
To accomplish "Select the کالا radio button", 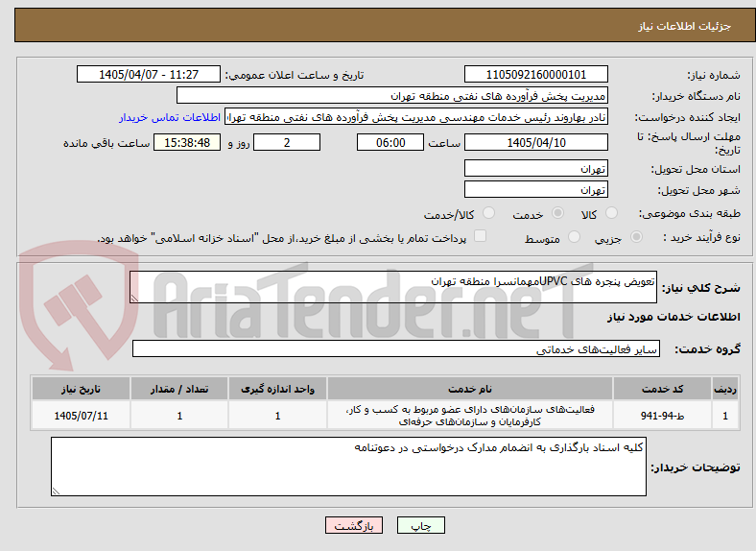I will [611, 213].
